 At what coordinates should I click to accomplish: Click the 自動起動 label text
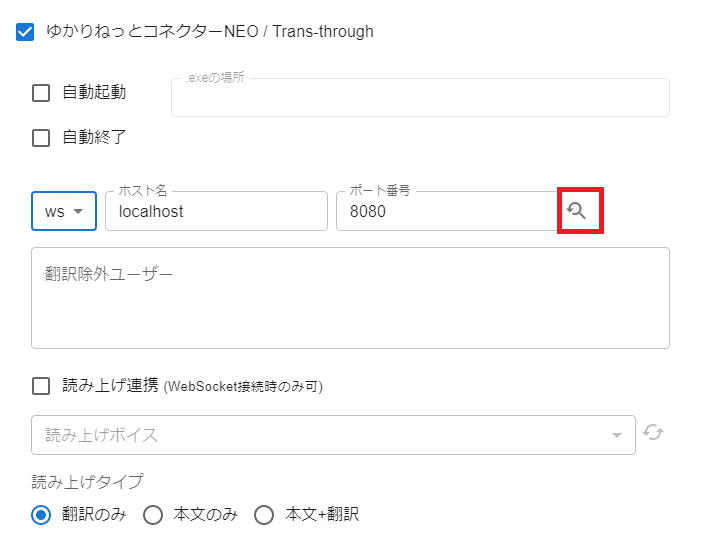94,92
